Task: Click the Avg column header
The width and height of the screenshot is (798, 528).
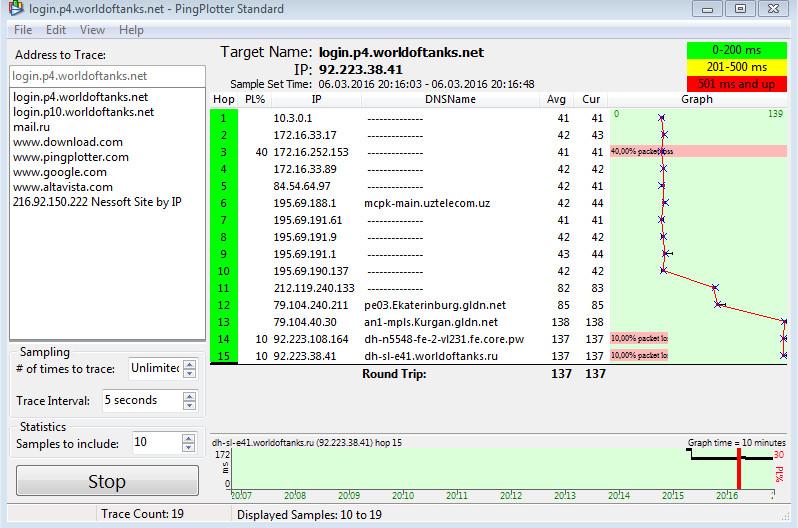Action: click(x=556, y=99)
